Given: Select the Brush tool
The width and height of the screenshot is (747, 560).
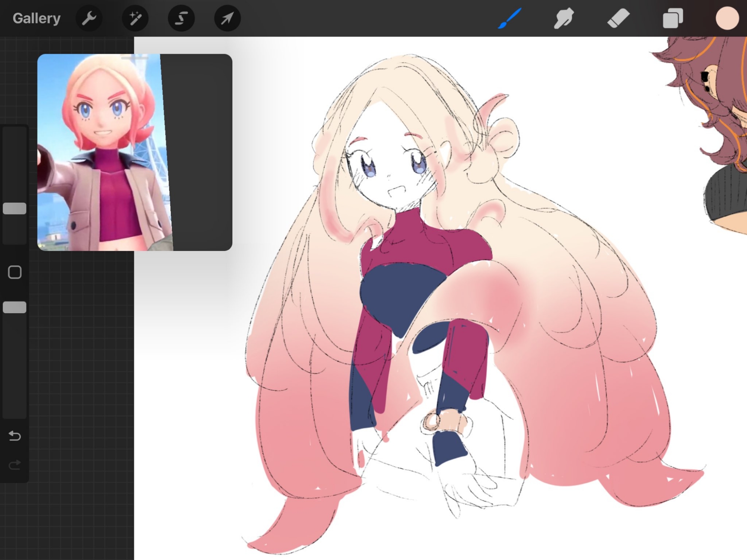Looking at the screenshot, I should point(509,18).
